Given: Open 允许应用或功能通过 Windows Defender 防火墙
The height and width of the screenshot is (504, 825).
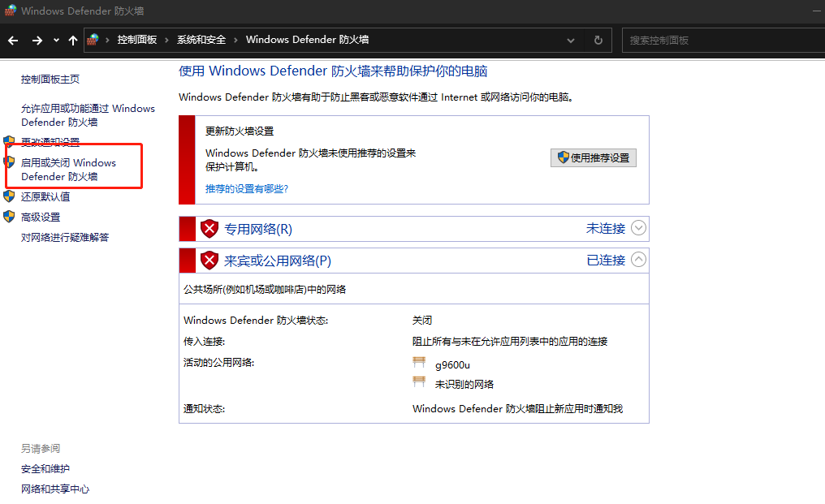Looking at the screenshot, I should click(88, 115).
